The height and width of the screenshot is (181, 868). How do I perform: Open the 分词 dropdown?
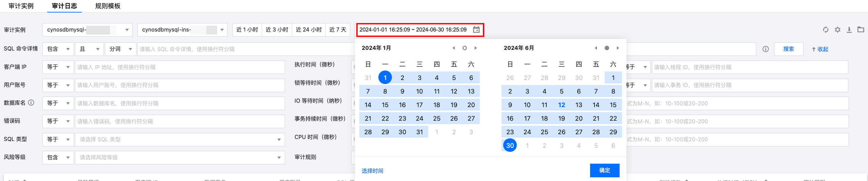pos(120,49)
